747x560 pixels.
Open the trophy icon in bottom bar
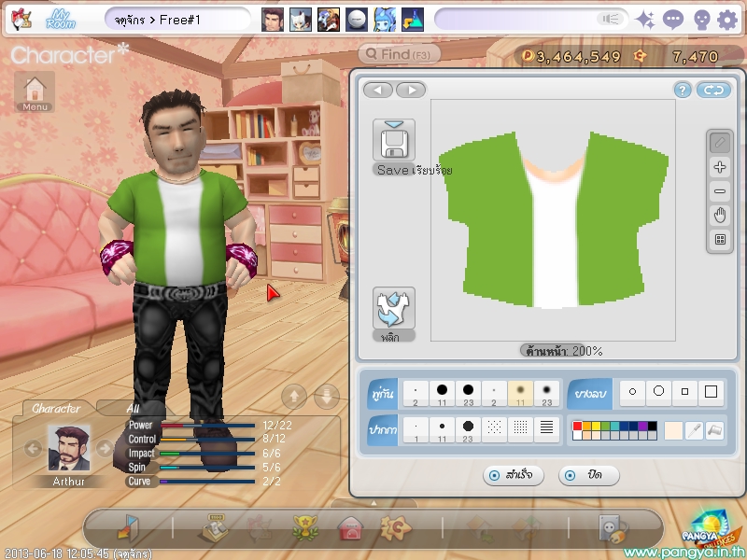(305, 527)
